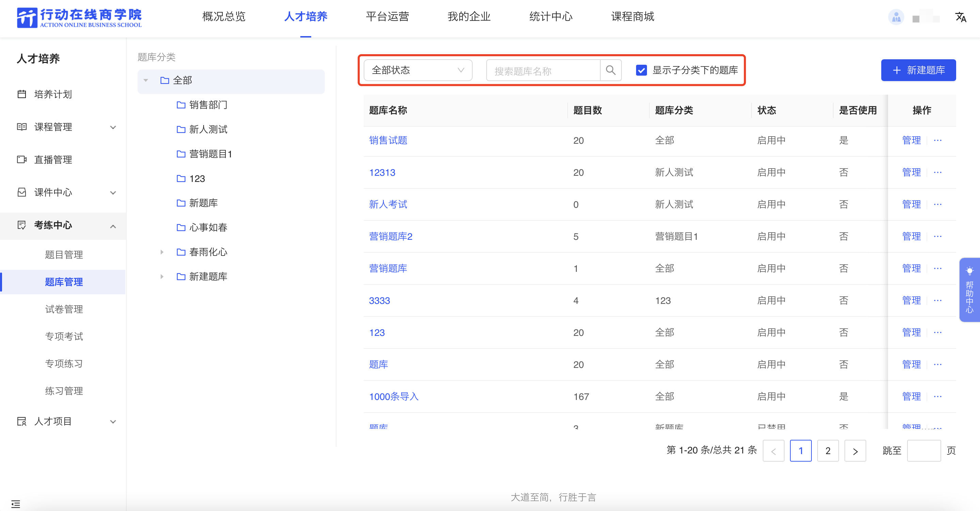
Task: Collapse sidebar with bottom menu icon
Action: (16, 504)
